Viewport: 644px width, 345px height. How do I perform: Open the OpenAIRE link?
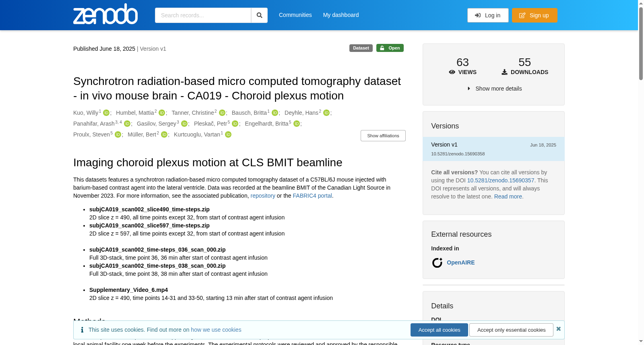[x=461, y=262]
